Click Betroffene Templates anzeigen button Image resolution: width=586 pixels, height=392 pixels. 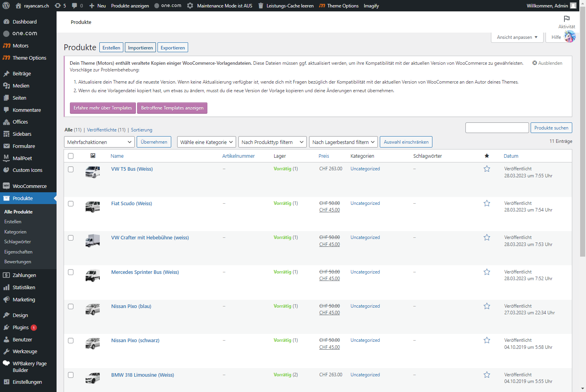point(172,108)
